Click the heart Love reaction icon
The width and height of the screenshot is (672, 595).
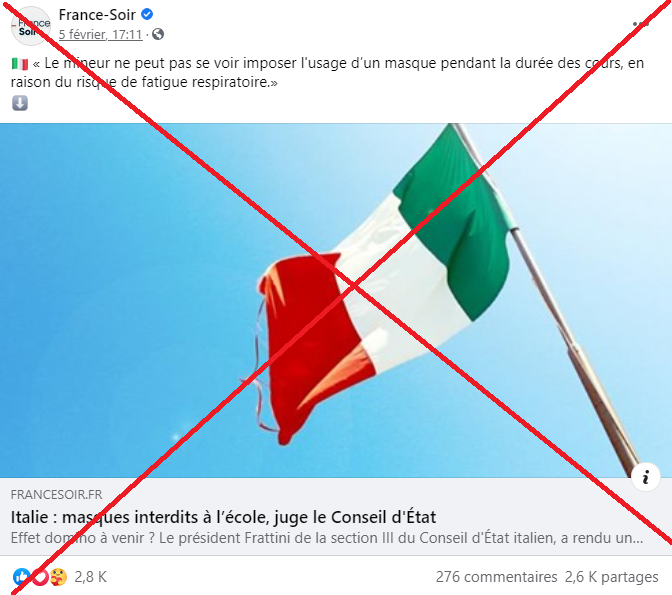(x=40, y=577)
